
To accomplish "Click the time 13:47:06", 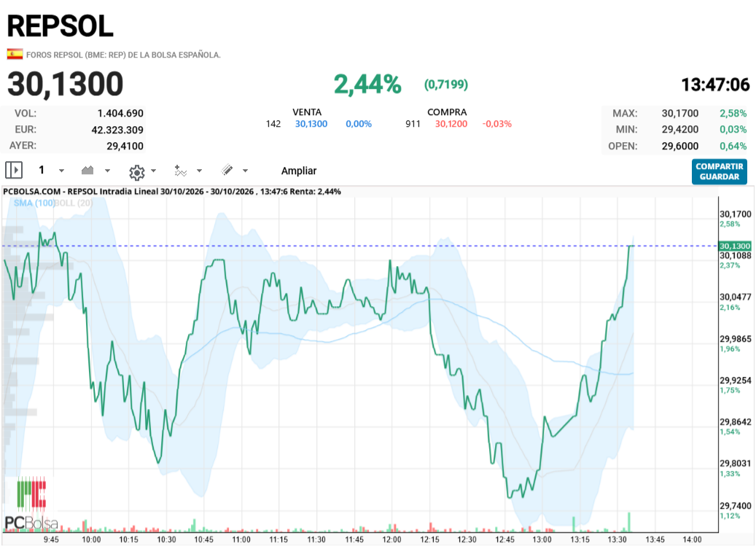I will click(715, 85).
